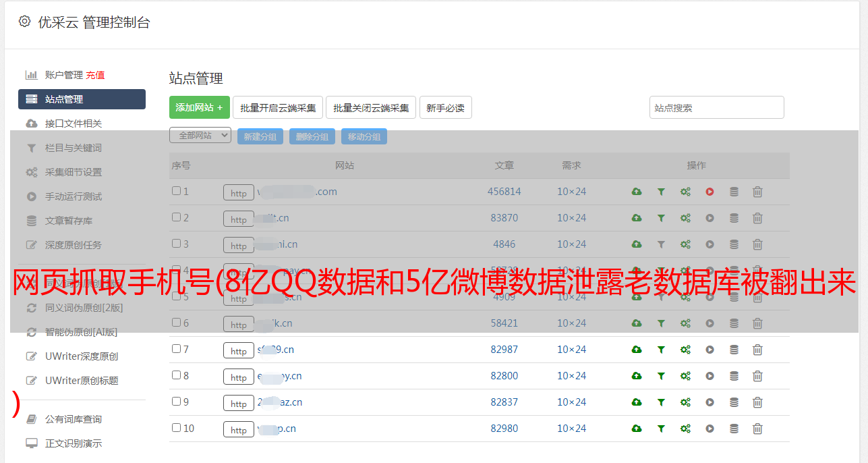Click the http button in row 7
Image resolution: width=868 pixels, height=463 pixels.
[239, 351]
